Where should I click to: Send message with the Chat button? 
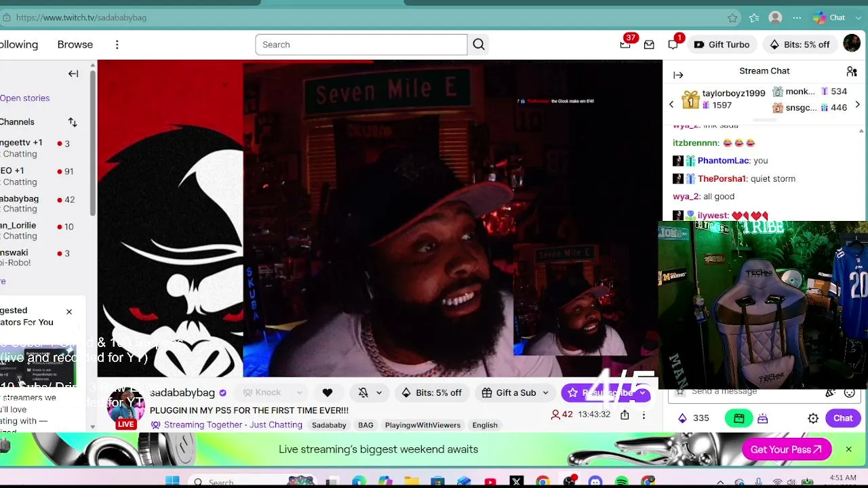pos(843,418)
